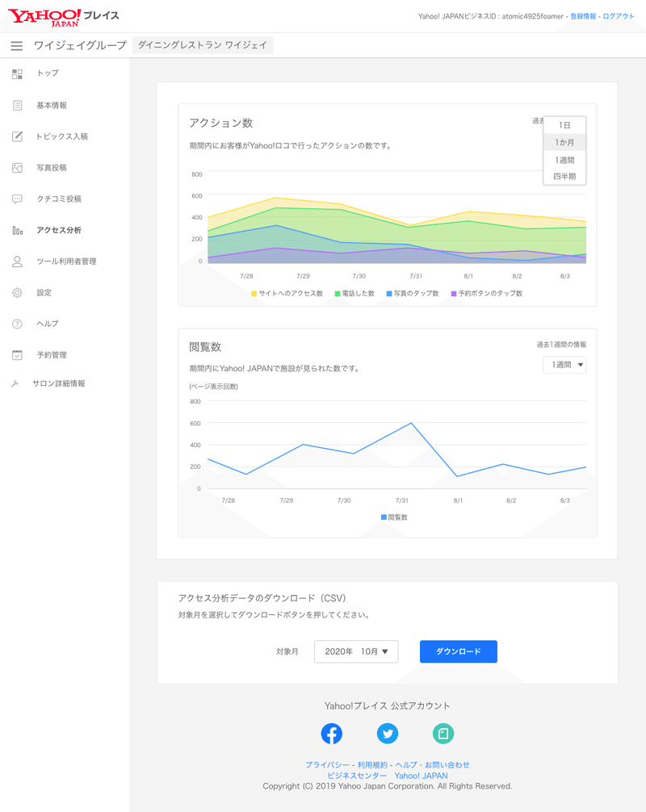Open the Yahoo! JAPAN footer link
Viewport: 646px width, 812px height.
pos(422,776)
